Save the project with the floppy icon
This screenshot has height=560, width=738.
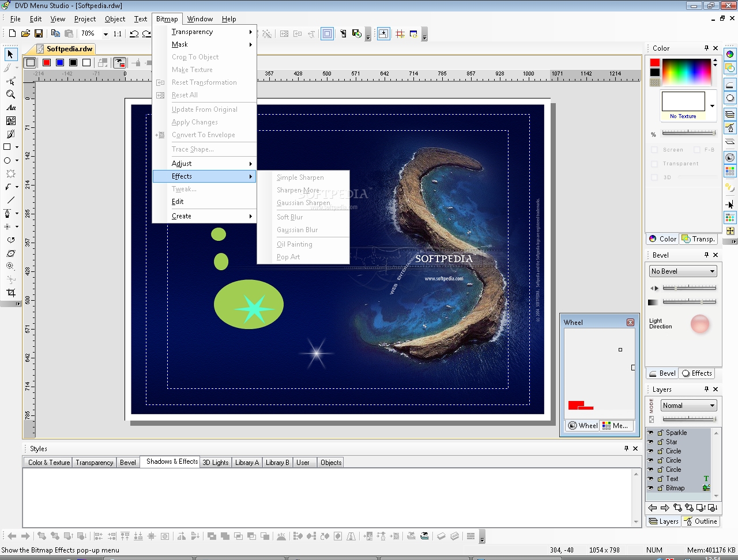tap(39, 33)
